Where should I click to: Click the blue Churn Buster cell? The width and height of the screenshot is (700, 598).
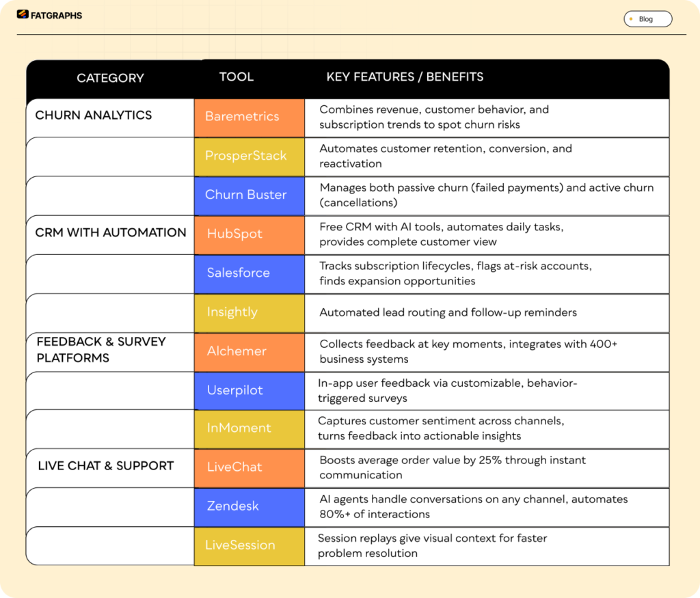coord(249,195)
